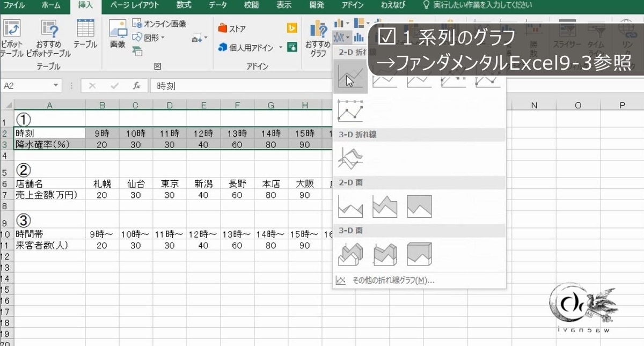Select the 2-D stacked area chart
This screenshot has height=346, width=644.
click(385, 206)
